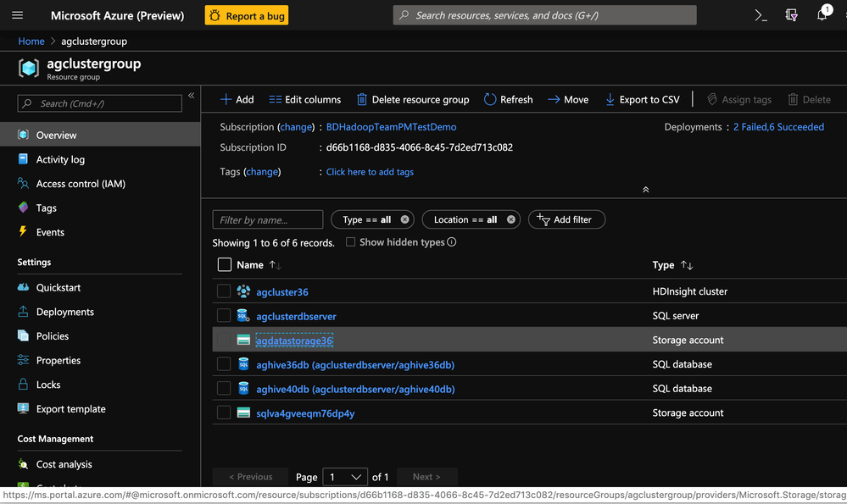Check the agclusterdbserver row checkbox
This screenshot has width=847, height=504.
(224, 316)
